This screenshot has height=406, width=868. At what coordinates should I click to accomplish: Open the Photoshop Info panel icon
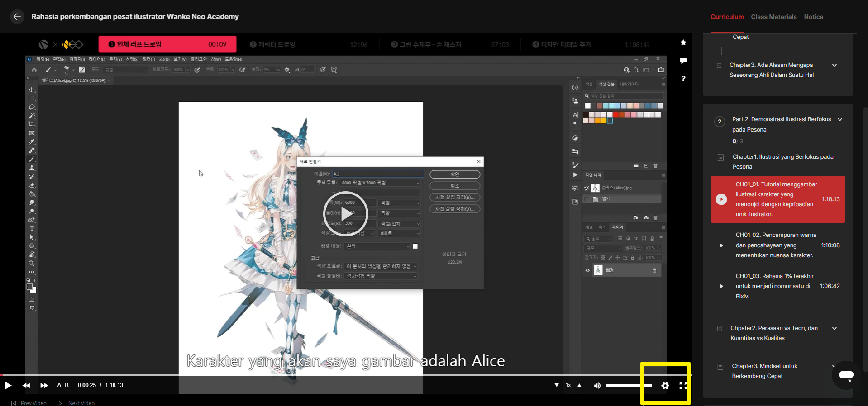[575, 88]
